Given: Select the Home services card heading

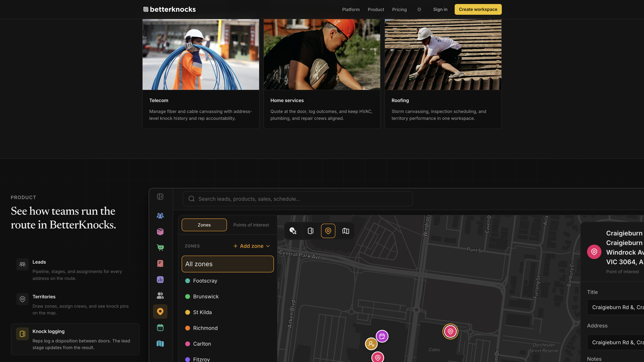Looking at the screenshot, I should pyautogui.click(x=287, y=100).
